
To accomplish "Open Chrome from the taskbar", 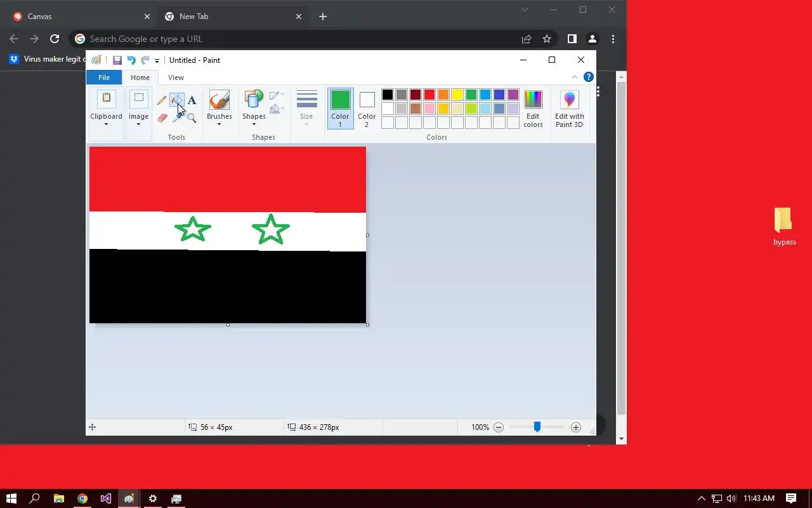I will (x=82, y=498).
